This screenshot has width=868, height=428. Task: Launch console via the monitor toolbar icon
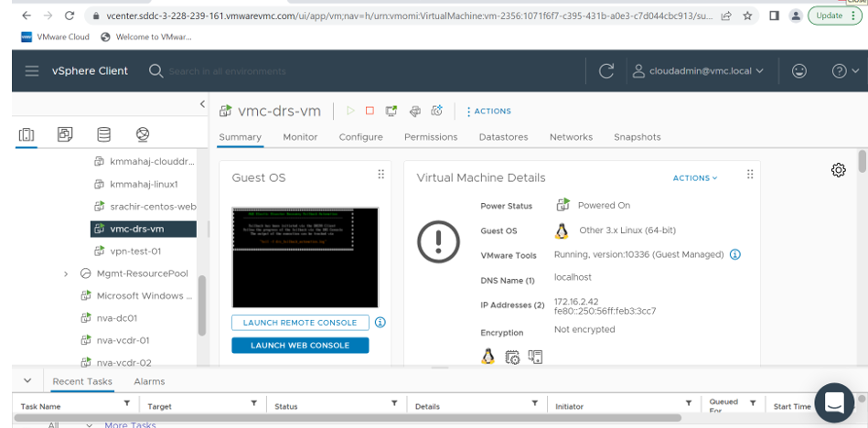(x=391, y=111)
